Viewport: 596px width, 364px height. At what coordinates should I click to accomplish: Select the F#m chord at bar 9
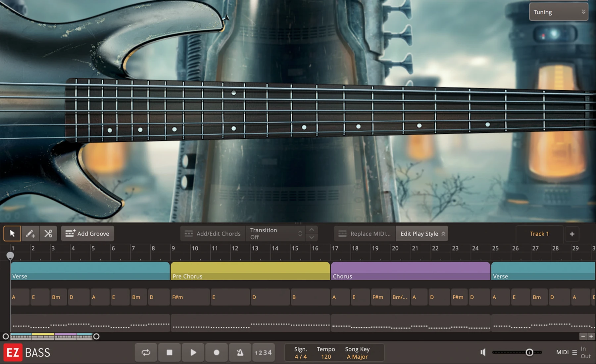click(190, 297)
